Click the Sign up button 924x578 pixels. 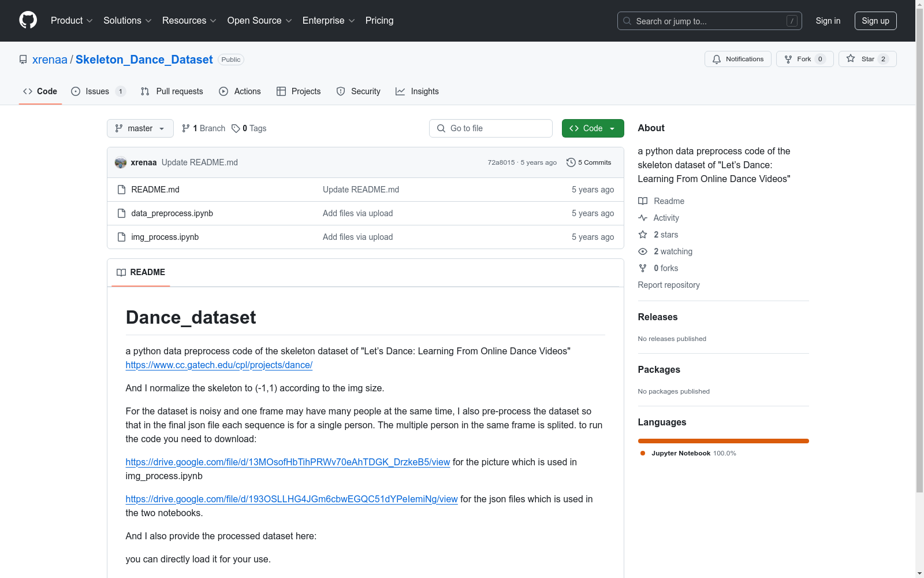(875, 21)
